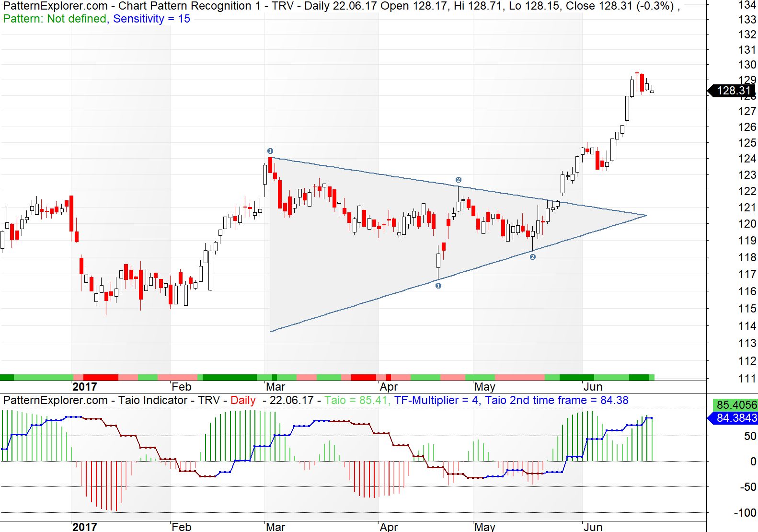758x532 pixels.
Task: Click pattern marker 1 at the March peak
Action: 270,151
